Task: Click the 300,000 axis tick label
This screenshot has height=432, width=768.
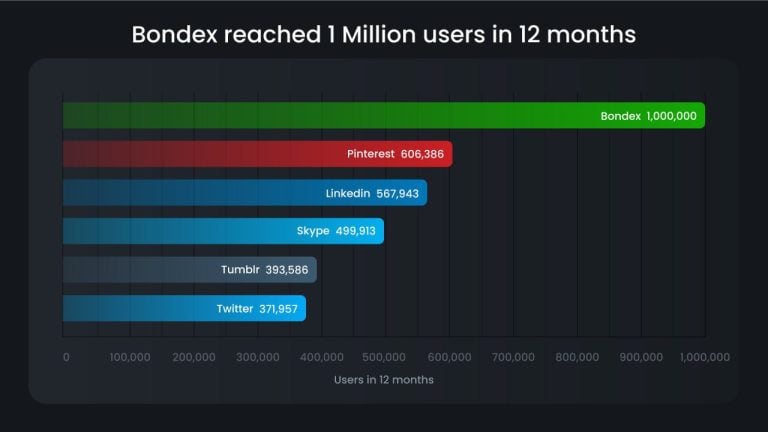Action: click(x=258, y=357)
